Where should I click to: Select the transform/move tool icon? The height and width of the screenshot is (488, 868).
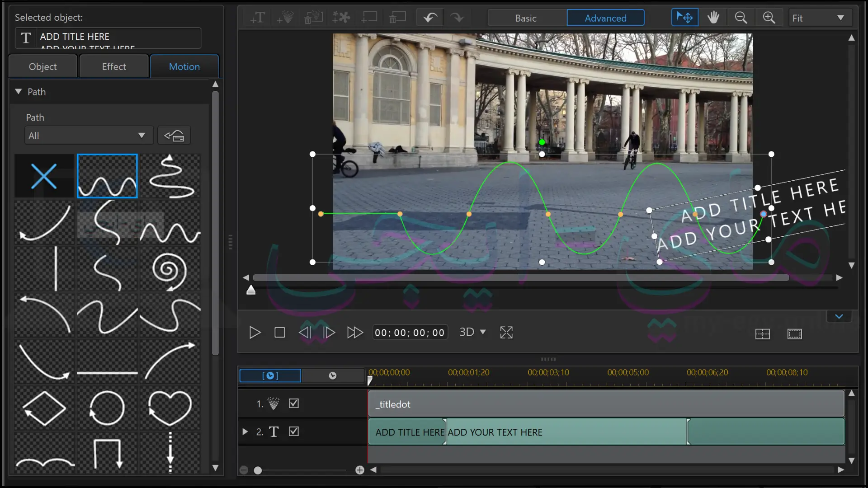(684, 17)
